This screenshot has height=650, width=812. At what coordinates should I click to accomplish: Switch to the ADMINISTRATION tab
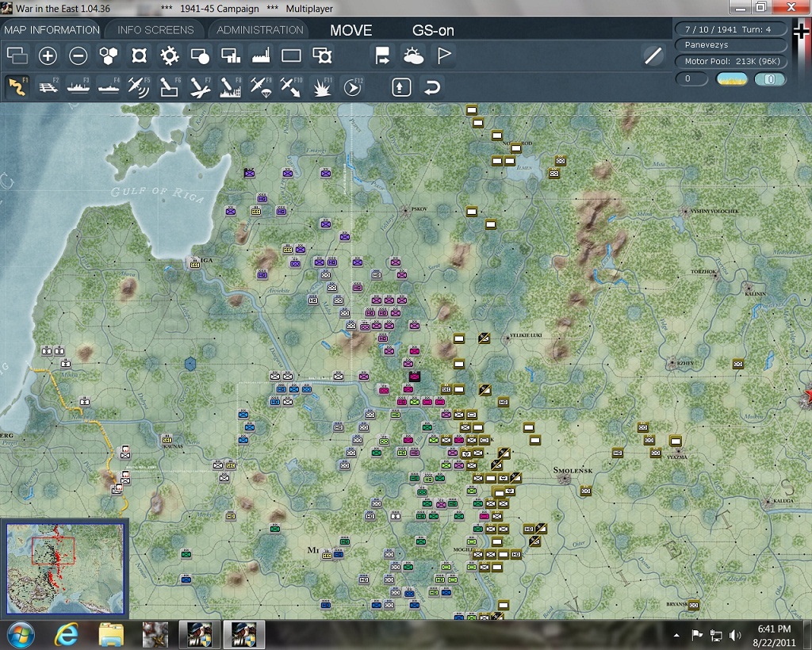click(259, 30)
